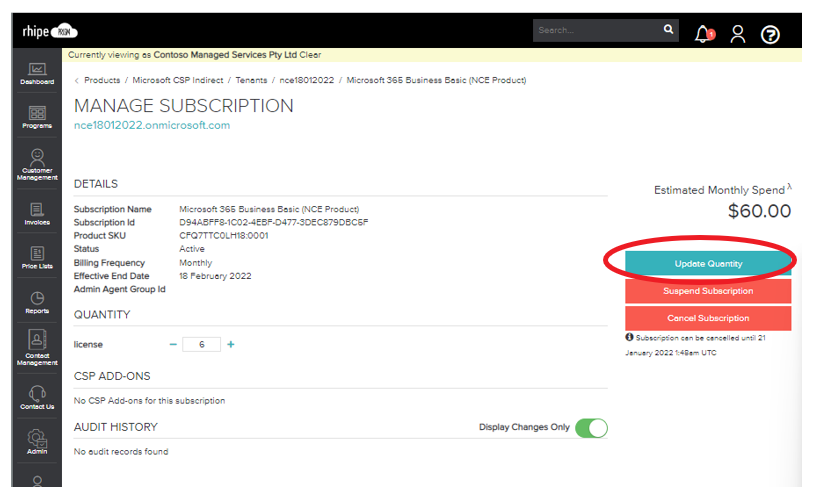Select the Product SKU value CFQ7TTC0LH18:0001

[224, 236]
